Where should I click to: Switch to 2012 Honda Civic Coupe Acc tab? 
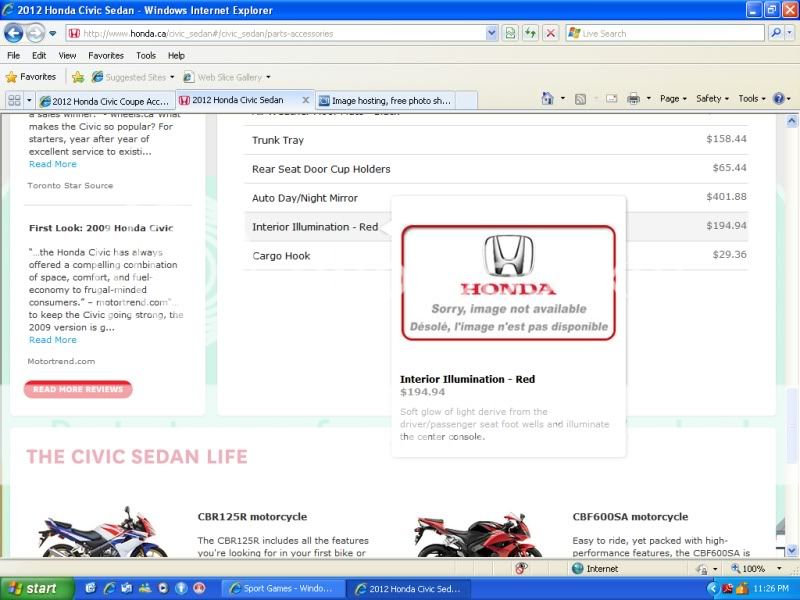106,101
